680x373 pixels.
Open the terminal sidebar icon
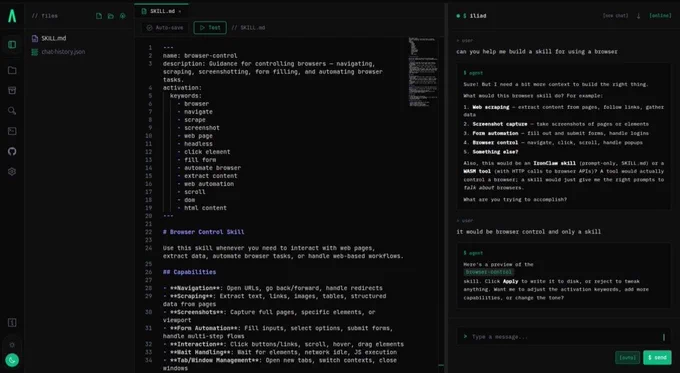pyautogui.click(x=12, y=131)
